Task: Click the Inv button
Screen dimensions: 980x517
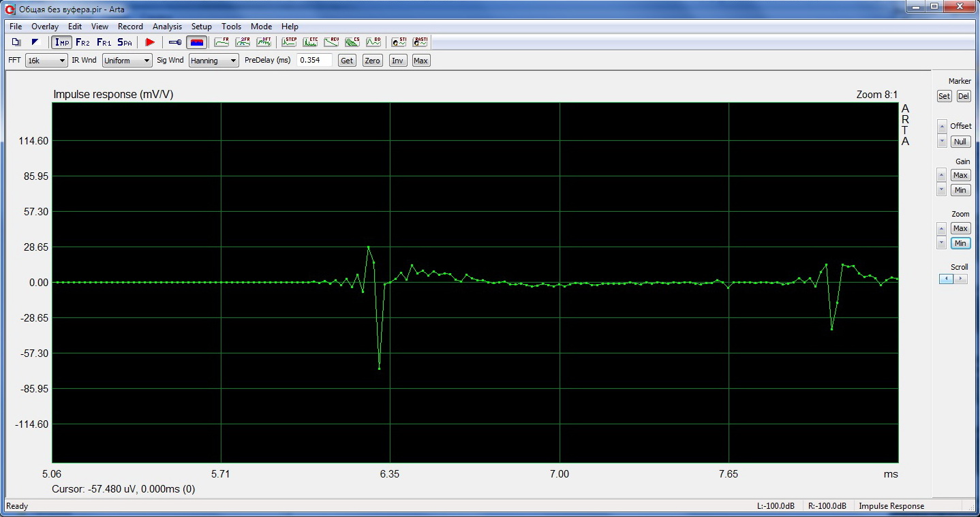Action: point(397,61)
